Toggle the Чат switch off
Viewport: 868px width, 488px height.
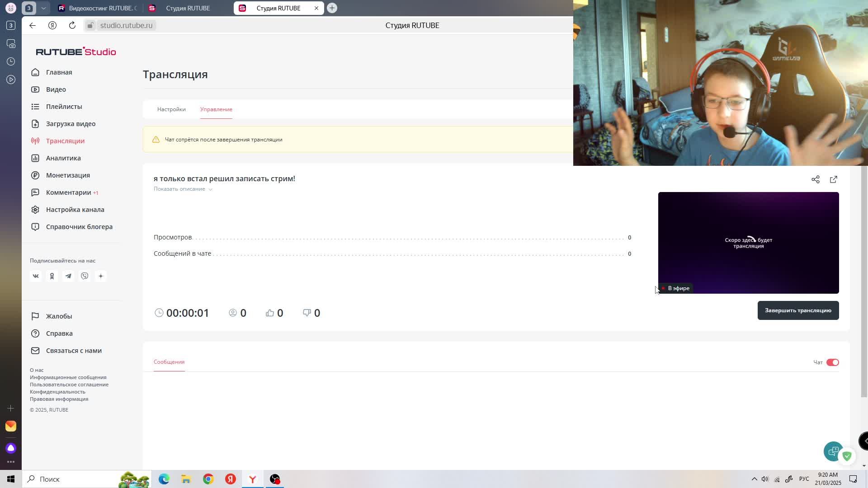832,362
